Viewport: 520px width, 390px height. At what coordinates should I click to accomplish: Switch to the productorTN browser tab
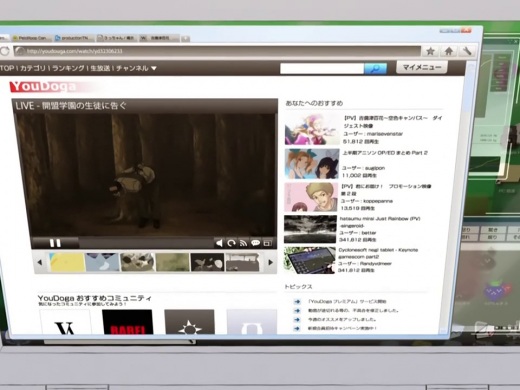(73, 38)
